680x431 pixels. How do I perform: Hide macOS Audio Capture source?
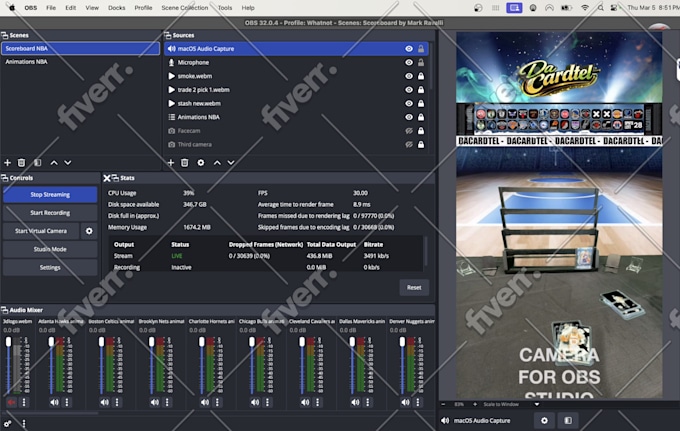point(409,49)
